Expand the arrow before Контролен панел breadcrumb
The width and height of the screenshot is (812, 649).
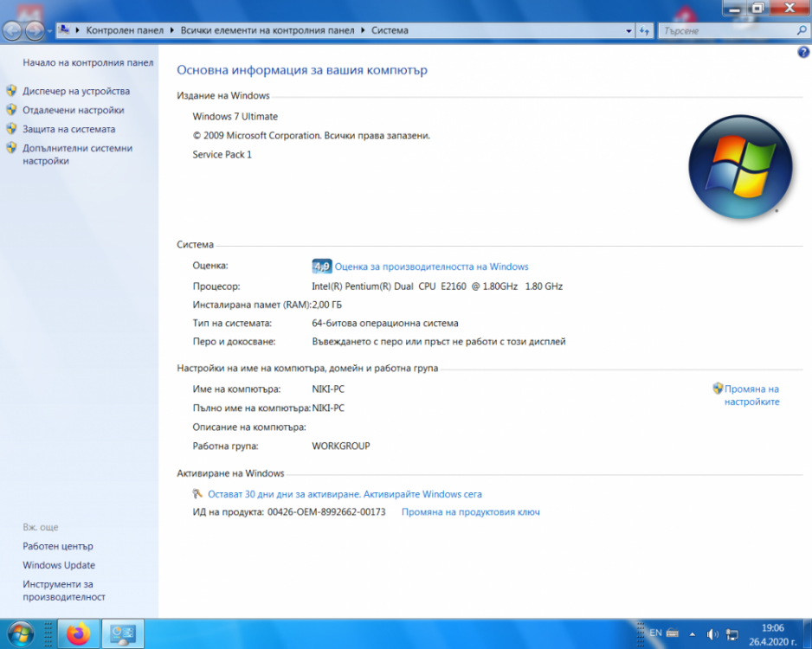[x=78, y=30]
